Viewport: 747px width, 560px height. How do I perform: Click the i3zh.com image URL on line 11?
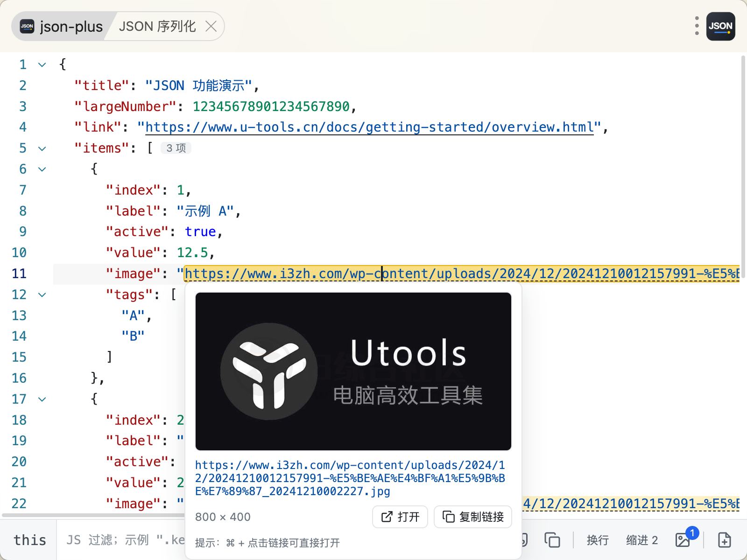click(462, 273)
